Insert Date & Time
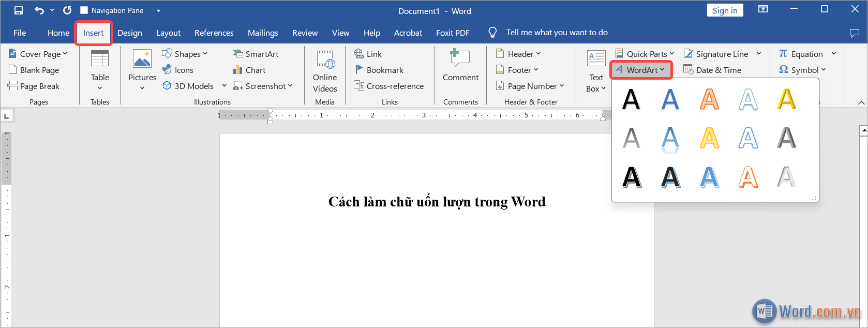The image size is (868, 328). [x=712, y=70]
